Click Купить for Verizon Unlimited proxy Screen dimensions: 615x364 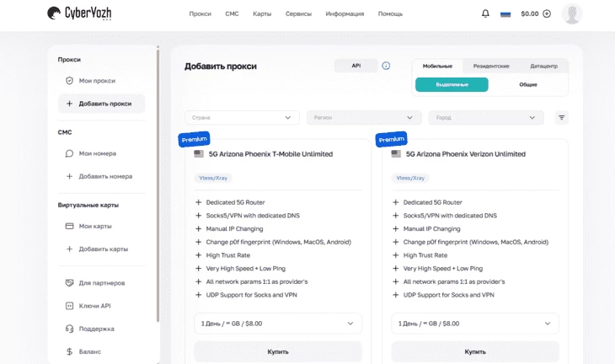click(x=475, y=351)
